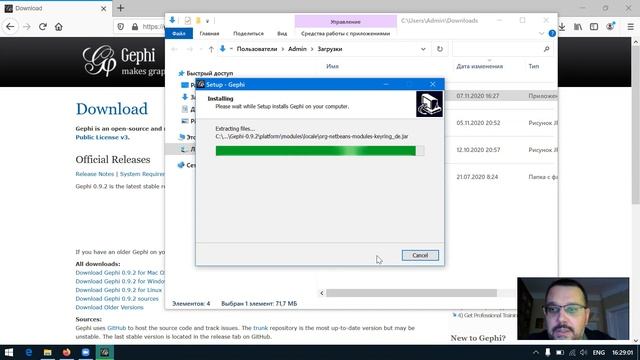640x360 pixels.
Task: Click the Explorer horizontal scrollbar thumb
Action: click(x=411, y=293)
